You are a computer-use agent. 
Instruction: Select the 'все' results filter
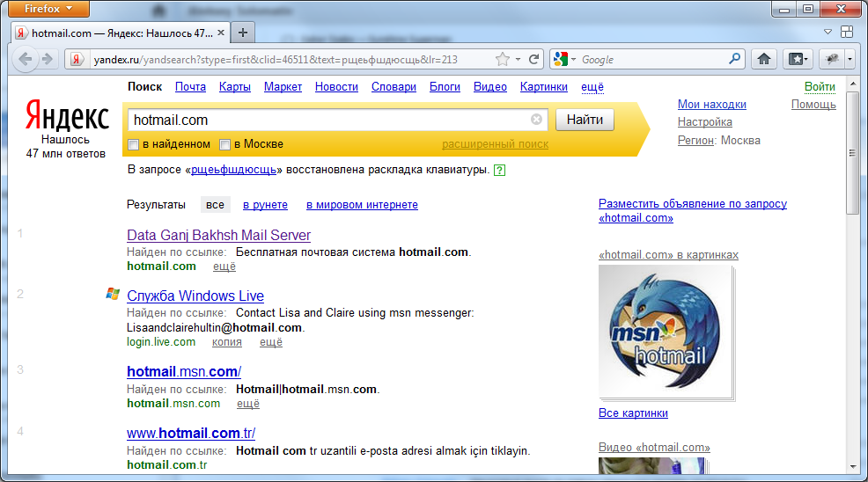point(215,205)
